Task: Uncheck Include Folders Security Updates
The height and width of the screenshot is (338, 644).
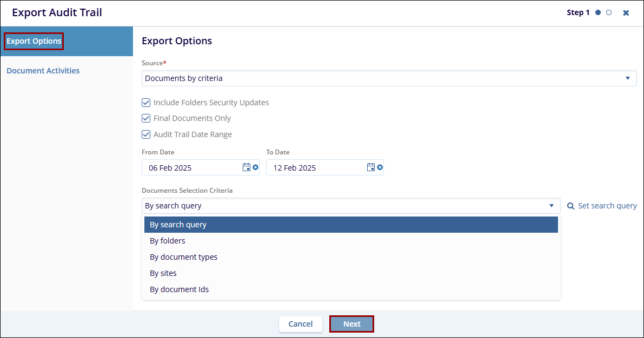Action: [146, 103]
